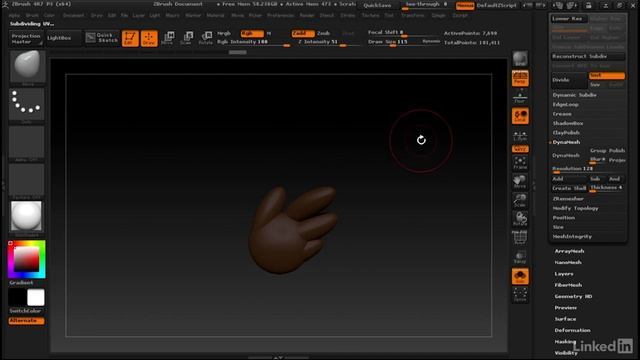
Task: Collapse the DynaMesh section header
Action: 566,142
